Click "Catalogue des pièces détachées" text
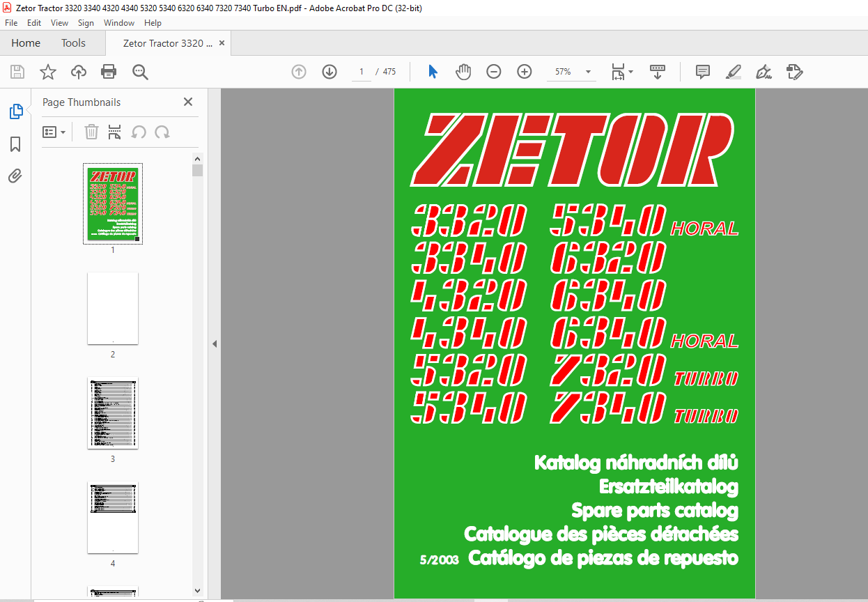Screen dimensions: 868x602 tap(601, 534)
